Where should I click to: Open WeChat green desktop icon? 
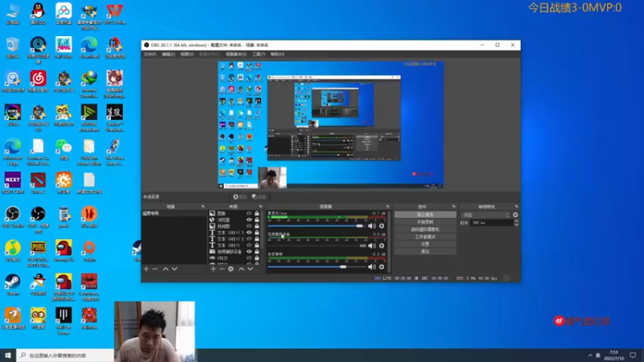(64, 149)
